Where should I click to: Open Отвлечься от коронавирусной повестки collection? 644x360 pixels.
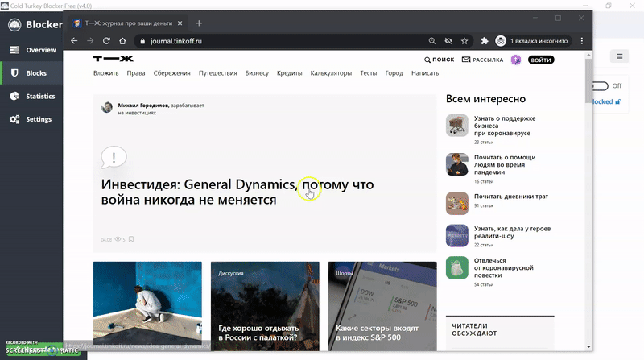(x=504, y=268)
